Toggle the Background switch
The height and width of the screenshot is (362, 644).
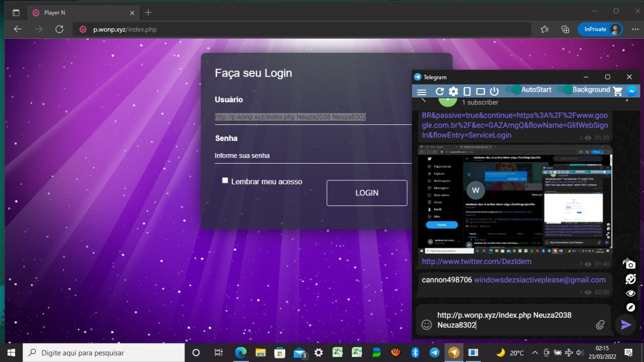(565, 90)
